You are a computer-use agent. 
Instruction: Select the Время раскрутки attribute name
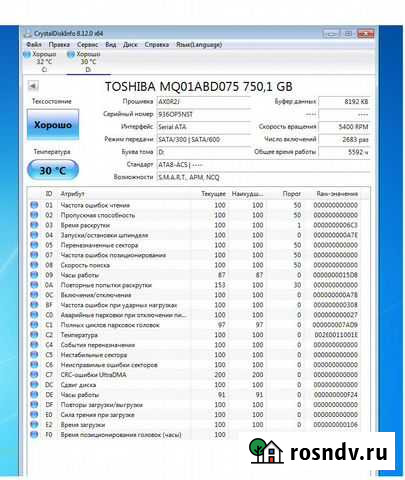click(x=85, y=225)
